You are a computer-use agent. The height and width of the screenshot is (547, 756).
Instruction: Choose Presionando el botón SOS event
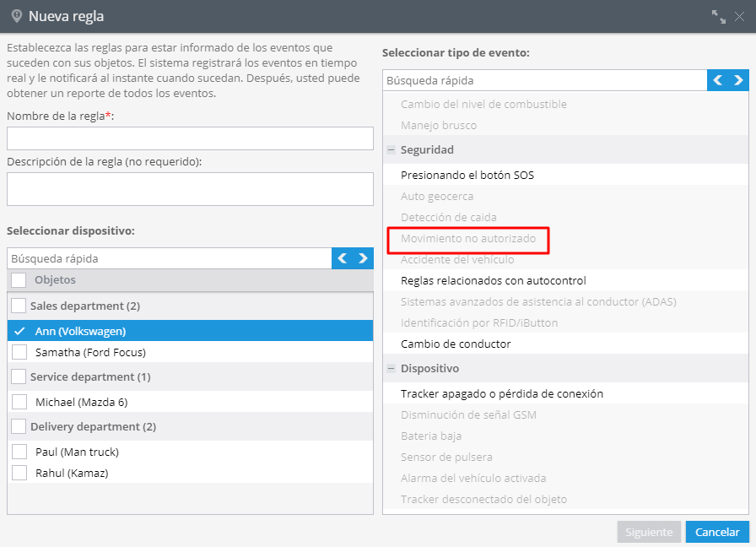(467, 176)
